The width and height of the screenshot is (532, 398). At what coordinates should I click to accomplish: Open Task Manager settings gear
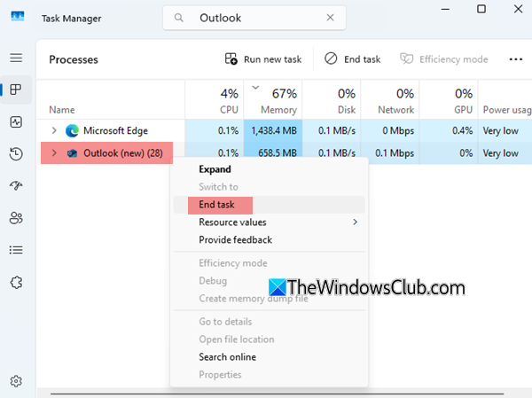click(x=16, y=381)
